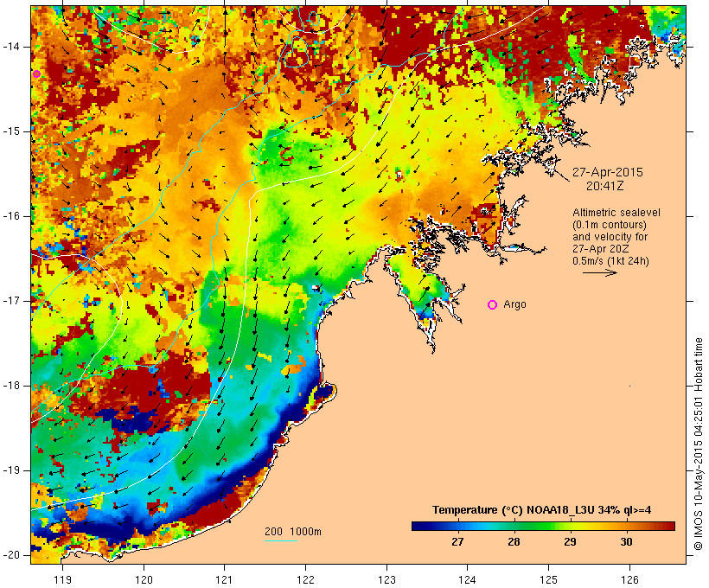
Task: Click the 122 longitude axis label
Action: click(306, 579)
